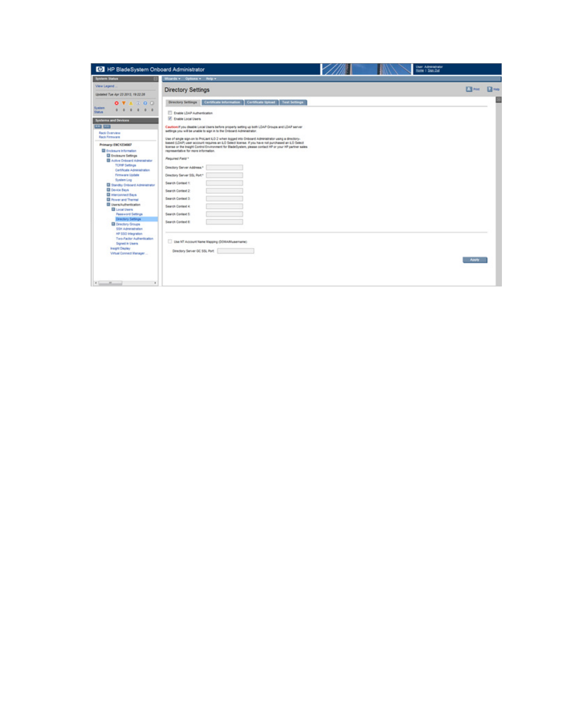Switch to Certificate Information tab
The image size is (562, 728).
[x=222, y=102]
